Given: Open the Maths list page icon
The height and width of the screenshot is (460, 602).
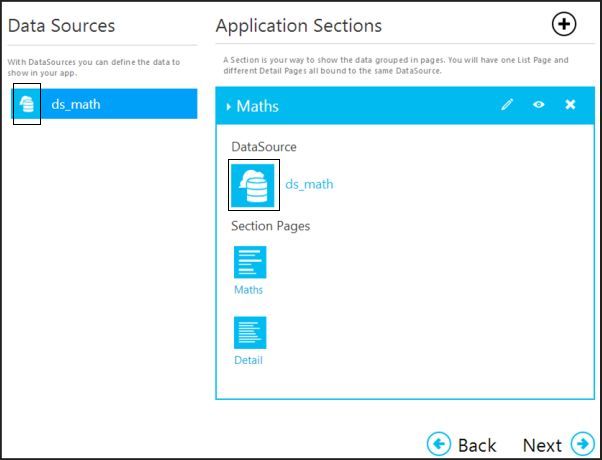Looking at the screenshot, I should (x=250, y=262).
